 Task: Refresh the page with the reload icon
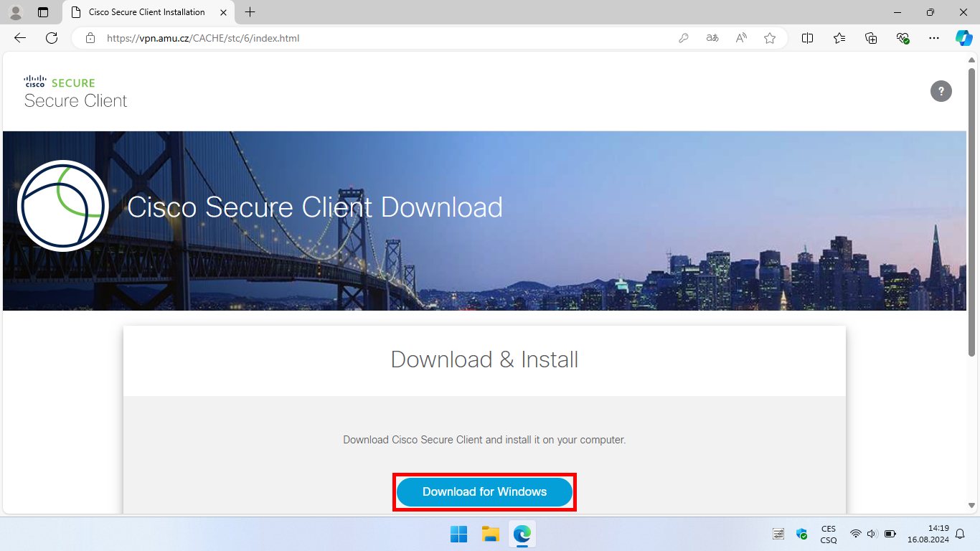click(x=52, y=38)
